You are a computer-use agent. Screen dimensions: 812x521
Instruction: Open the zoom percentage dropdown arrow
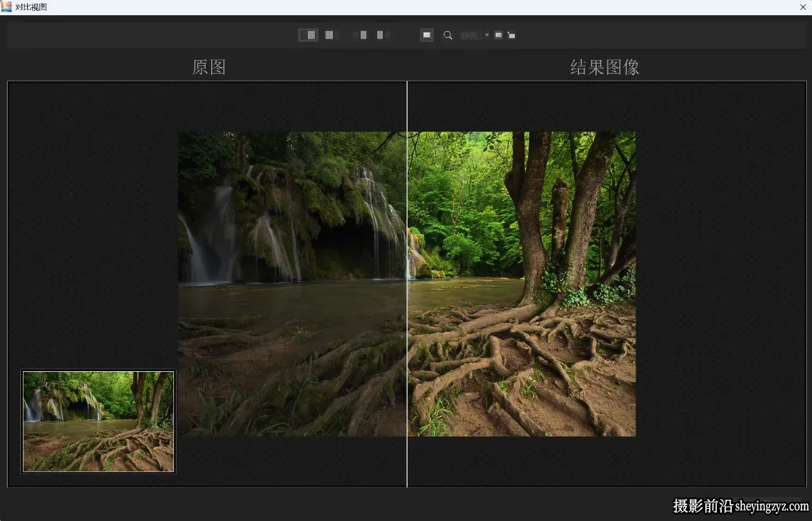point(487,36)
